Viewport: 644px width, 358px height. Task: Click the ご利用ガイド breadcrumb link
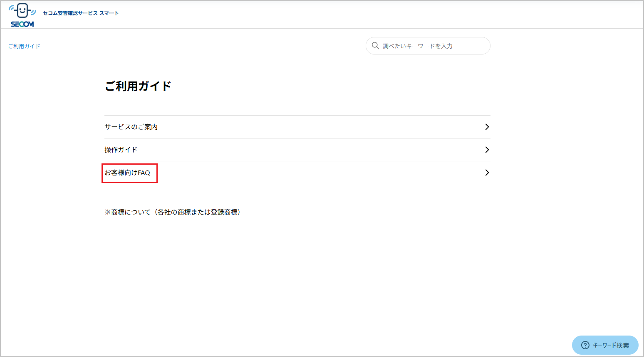coord(24,46)
